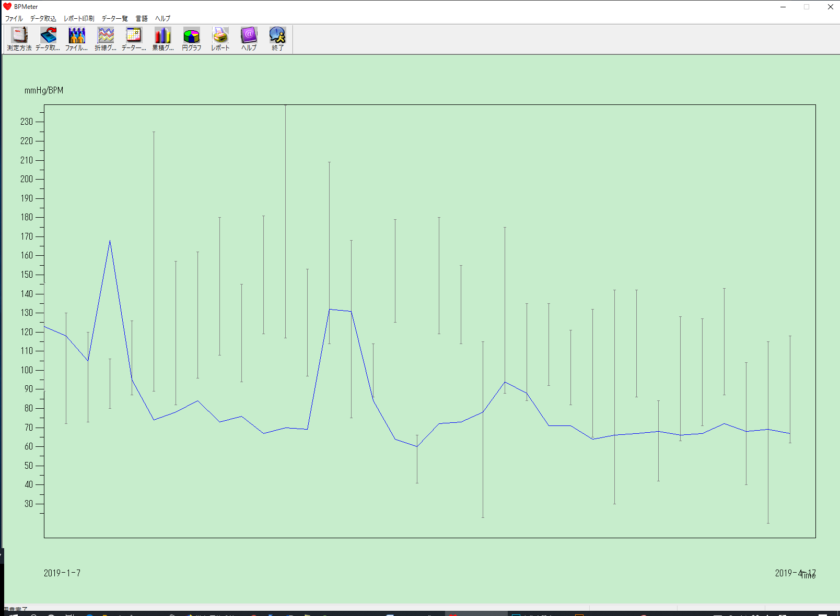Open the レポート printer icon
The height and width of the screenshot is (616, 840).
220,39
